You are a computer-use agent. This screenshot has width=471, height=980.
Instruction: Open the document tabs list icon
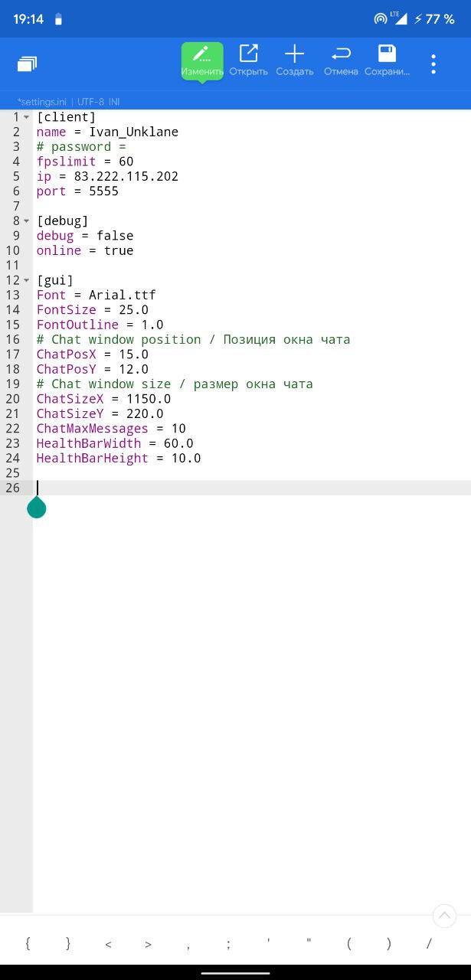(x=28, y=64)
